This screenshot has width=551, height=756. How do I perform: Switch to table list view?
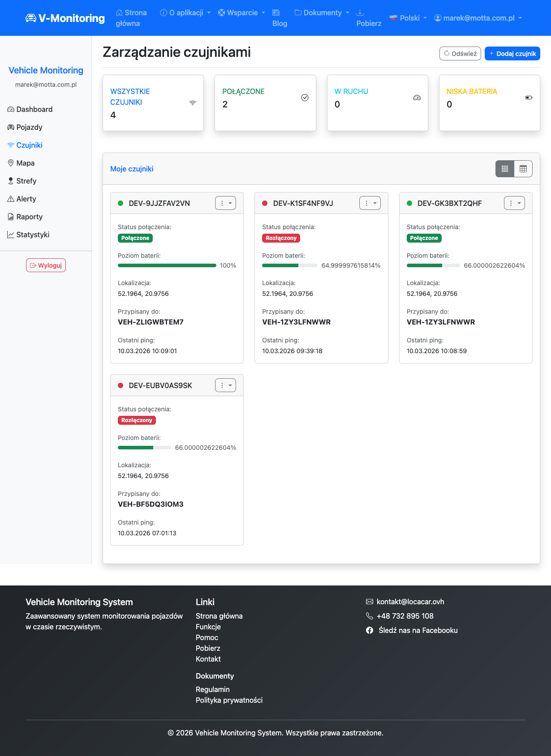point(523,169)
